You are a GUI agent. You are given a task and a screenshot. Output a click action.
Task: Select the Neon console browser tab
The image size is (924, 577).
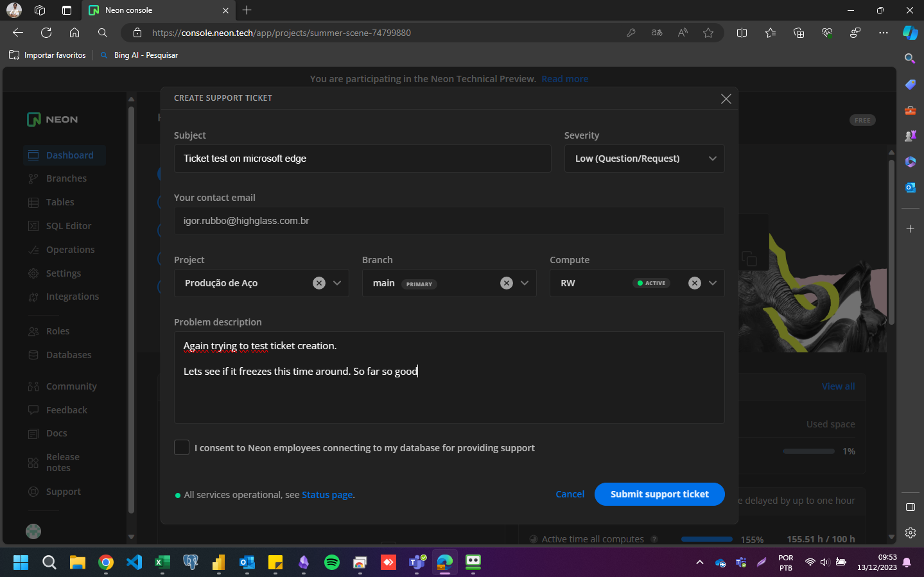(159, 10)
